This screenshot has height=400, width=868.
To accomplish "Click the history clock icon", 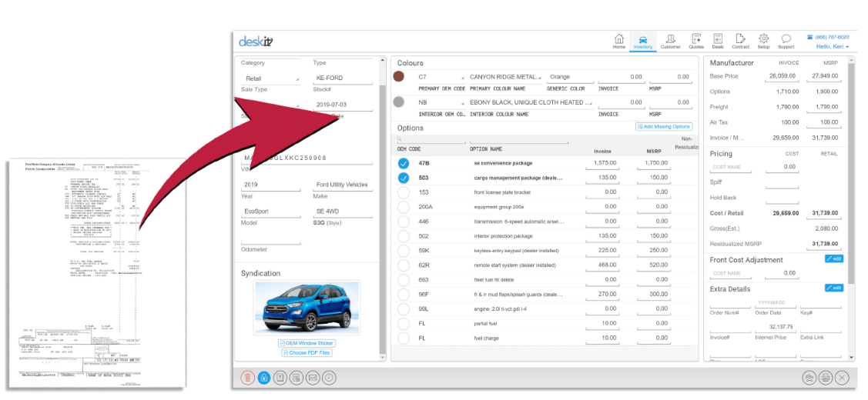I will point(329,378).
